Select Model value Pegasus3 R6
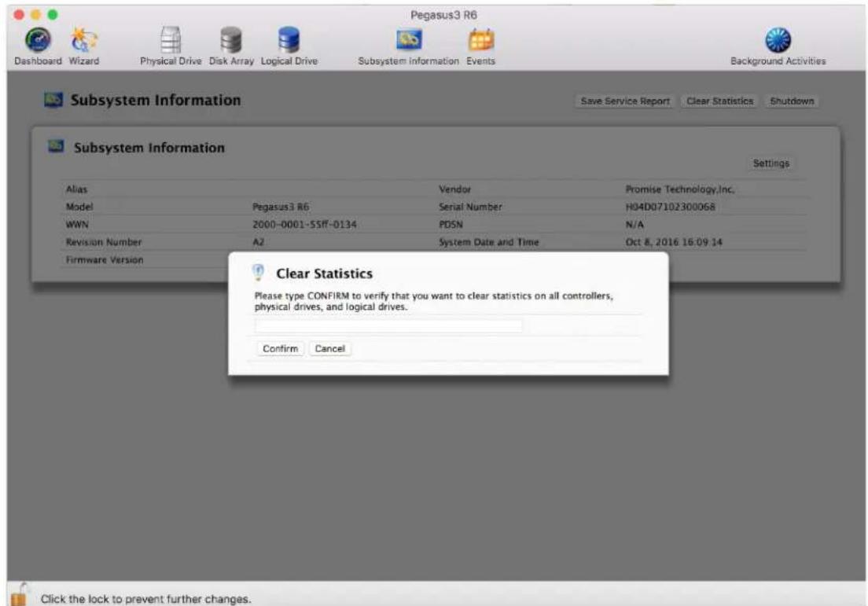 pyautogui.click(x=281, y=207)
